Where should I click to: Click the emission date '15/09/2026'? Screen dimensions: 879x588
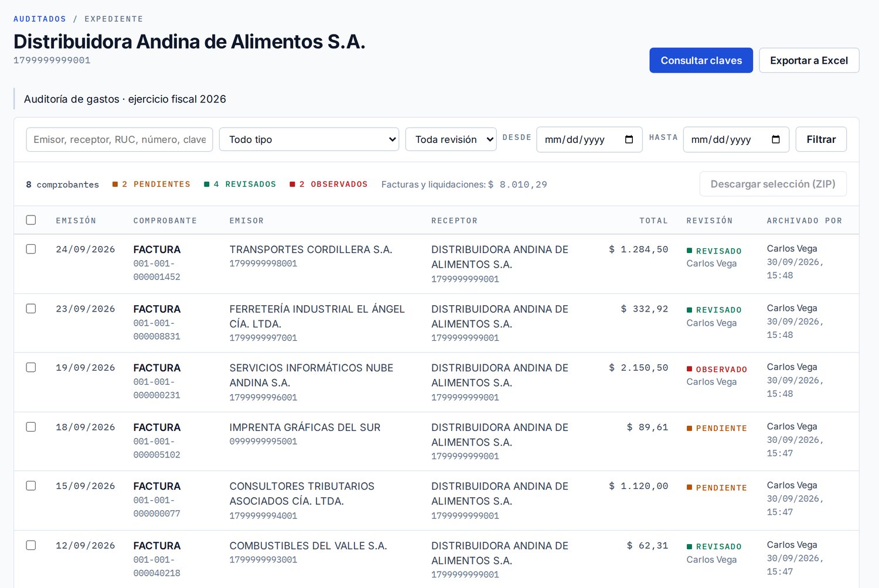(x=86, y=486)
